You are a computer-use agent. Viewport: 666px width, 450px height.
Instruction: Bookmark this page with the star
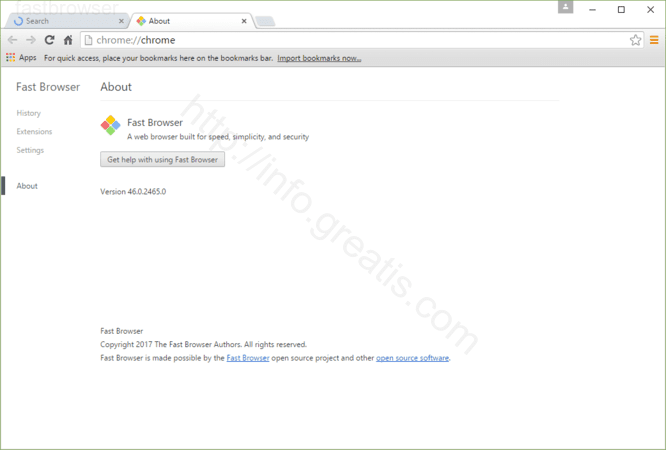pos(635,40)
